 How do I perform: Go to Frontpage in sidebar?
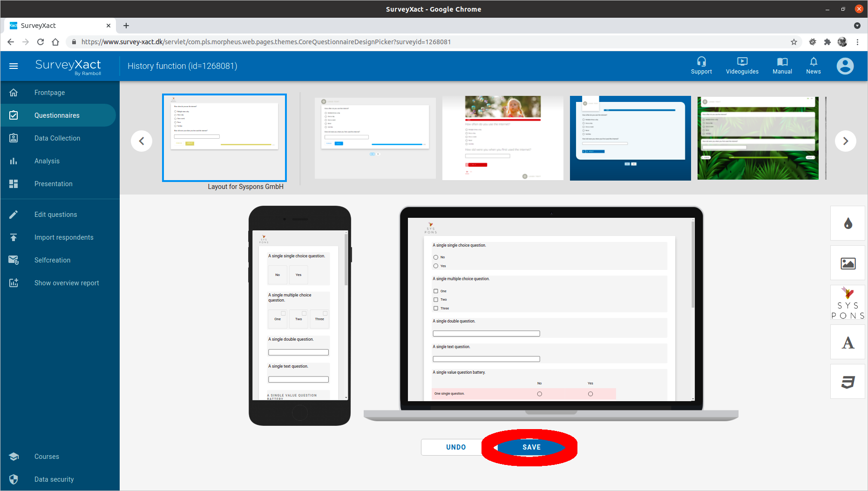(49, 93)
